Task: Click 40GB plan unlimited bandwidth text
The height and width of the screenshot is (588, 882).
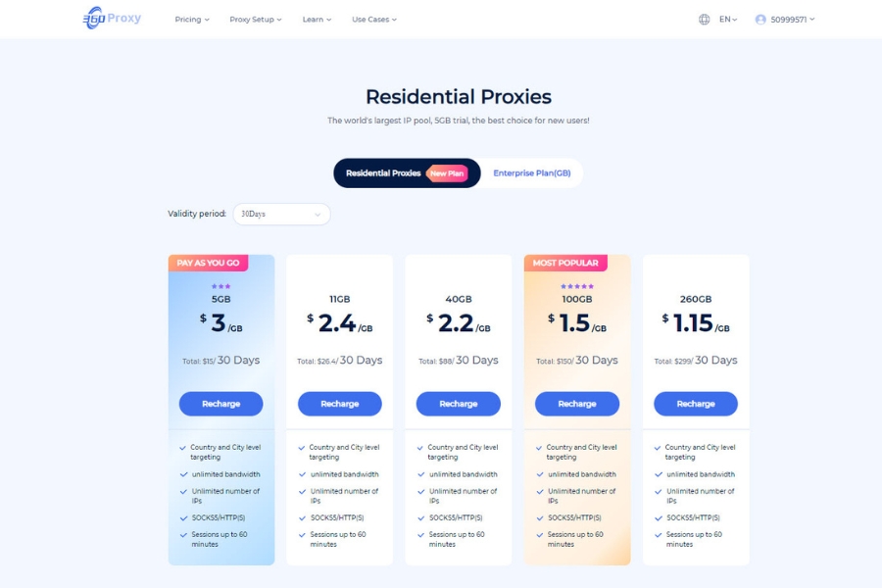Action: click(x=463, y=474)
